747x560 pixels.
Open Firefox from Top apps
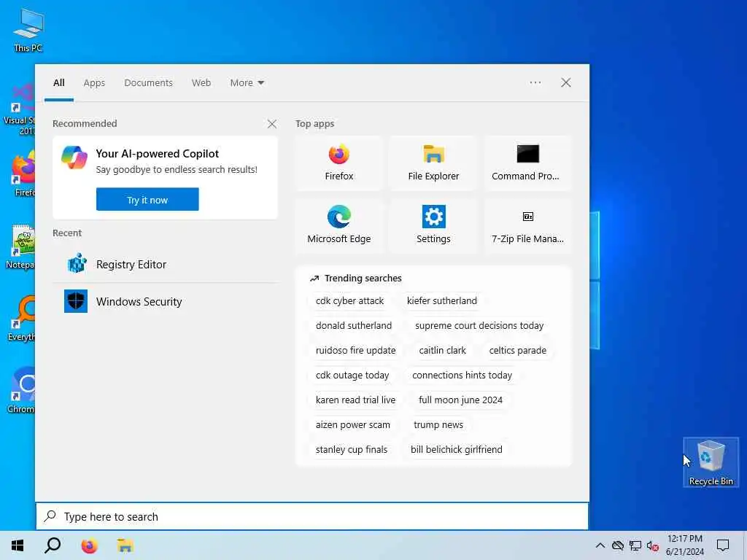(x=338, y=163)
